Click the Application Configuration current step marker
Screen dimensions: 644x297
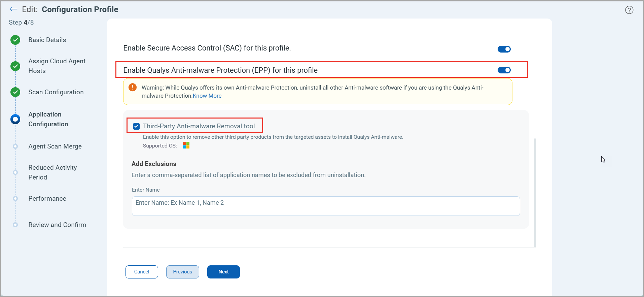point(15,119)
